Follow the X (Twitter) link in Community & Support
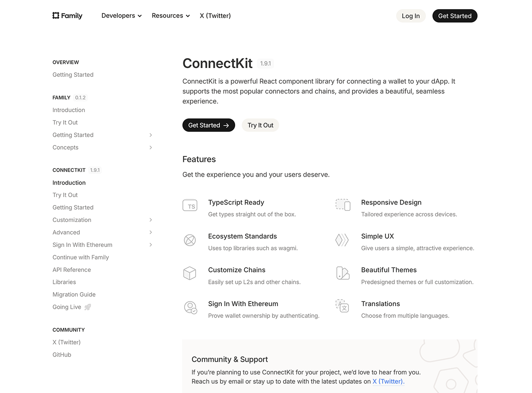 pyautogui.click(x=388, y=381)
